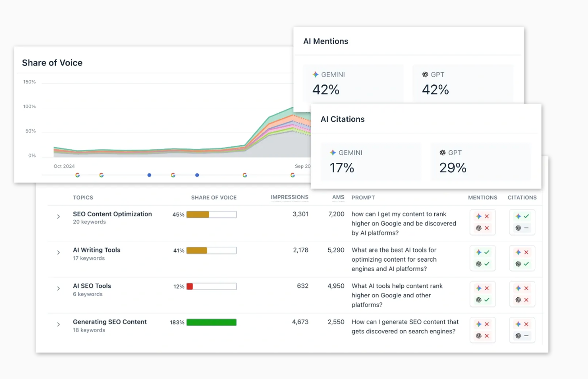Screen dimensions: 588x379
Task: Click the leftmost blue dot marker under the chart
Action: tap(149, 175)
